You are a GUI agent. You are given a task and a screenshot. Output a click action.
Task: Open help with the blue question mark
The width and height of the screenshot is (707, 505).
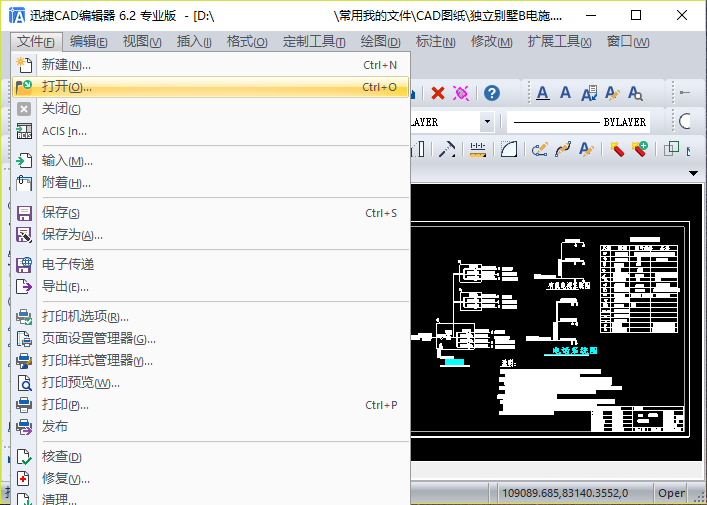491,93
